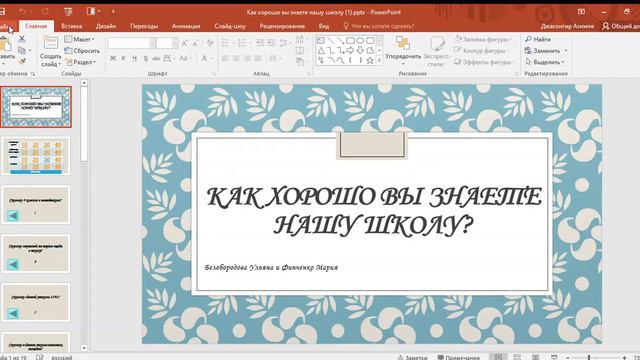Open the Заливка фигуры dropdown
Image resolution: width=640 pixels, height=360 pixels.
click(x=483, y=39)
